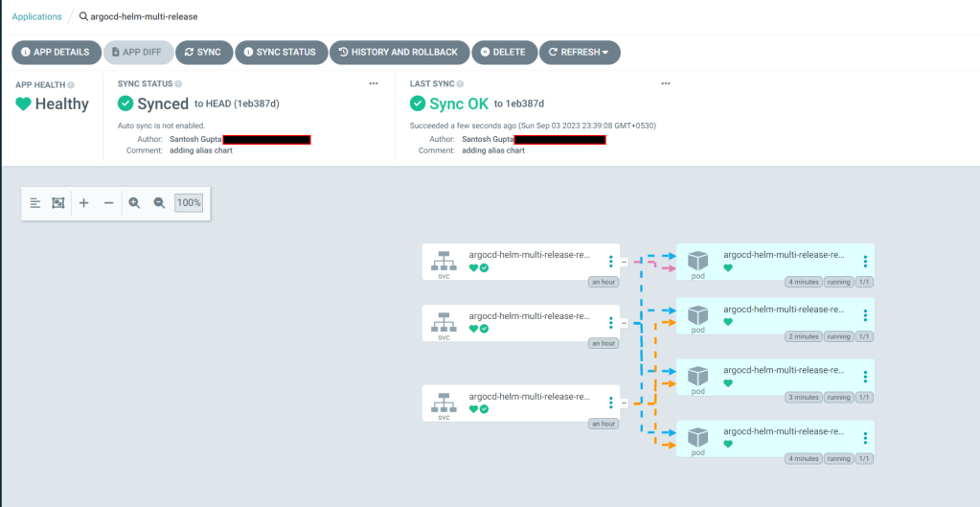This screenshot has height=507, width=980.
Task: Open three-dot menu of the bottommost pod
Action: coord(865,438)
